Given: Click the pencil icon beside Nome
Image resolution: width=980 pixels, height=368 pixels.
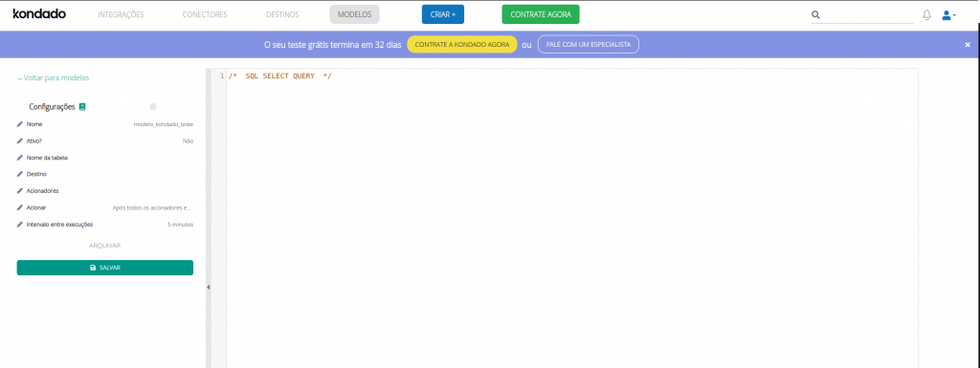Looking at the screenshot, I should click(20, 124).
